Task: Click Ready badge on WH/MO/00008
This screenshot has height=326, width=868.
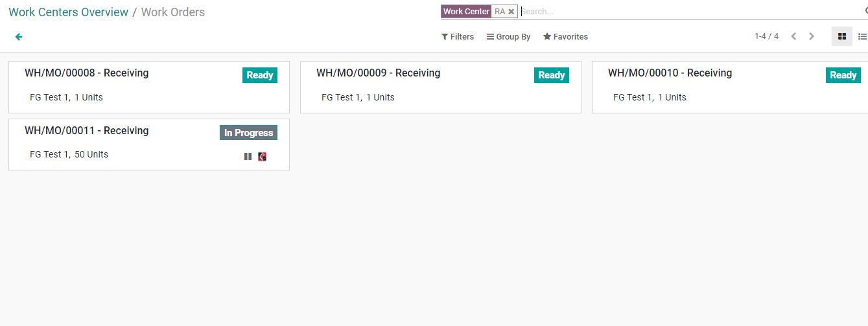Action: (260, 75)
